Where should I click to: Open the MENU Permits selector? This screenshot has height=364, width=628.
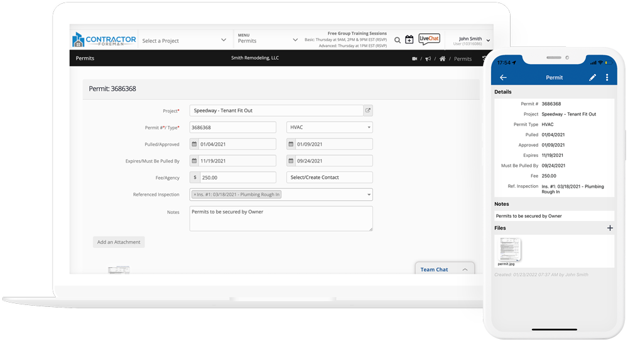[267, 40]
